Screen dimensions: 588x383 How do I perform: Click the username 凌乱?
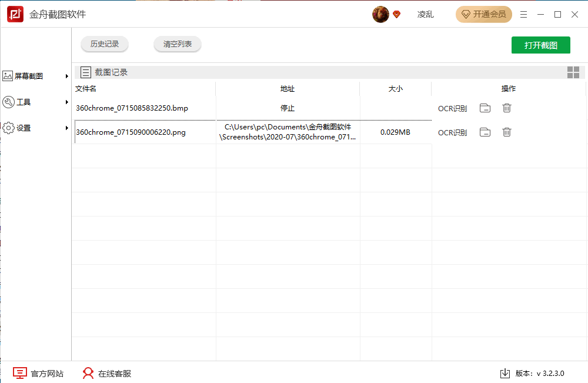pos(426,14)
